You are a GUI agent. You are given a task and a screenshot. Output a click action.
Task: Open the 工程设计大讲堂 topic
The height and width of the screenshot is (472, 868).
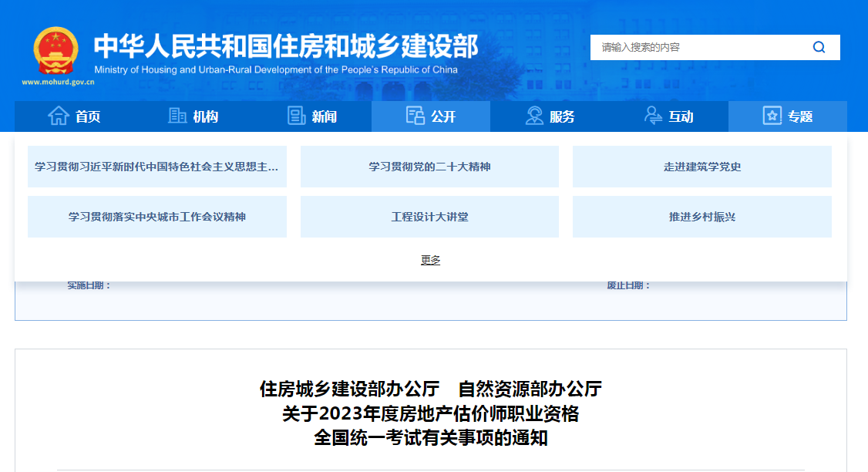point(429,217)
